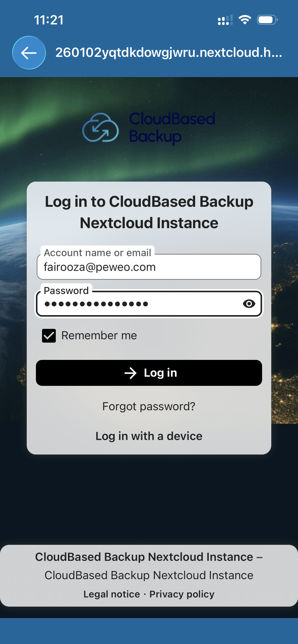
Task: Uncheck the Remember me checkbox
Action: [49, 335]
